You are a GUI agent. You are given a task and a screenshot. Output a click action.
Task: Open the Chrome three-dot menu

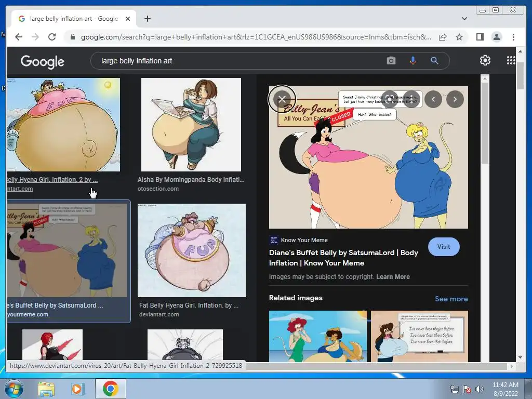pos(513,37)
